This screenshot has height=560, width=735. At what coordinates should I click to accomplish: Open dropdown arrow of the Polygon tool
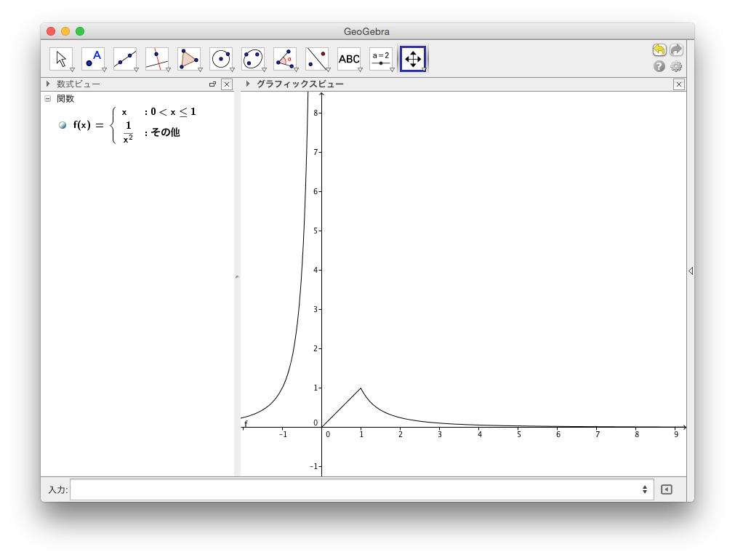coord(200,69)
